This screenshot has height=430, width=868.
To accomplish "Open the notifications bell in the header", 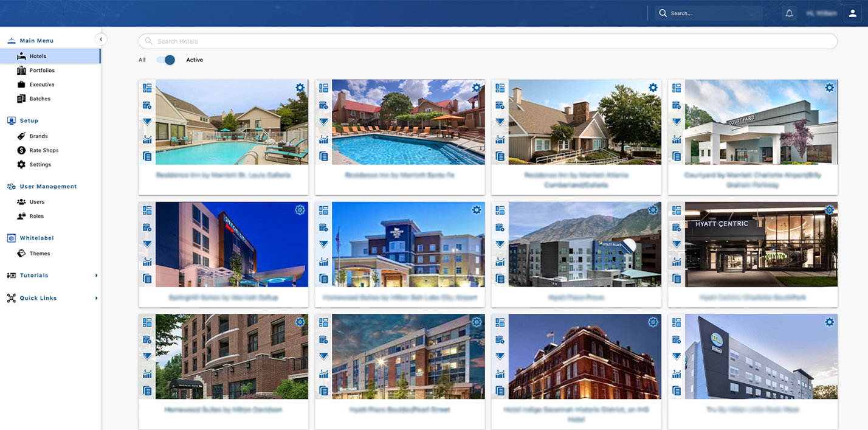I will (789, 13).
